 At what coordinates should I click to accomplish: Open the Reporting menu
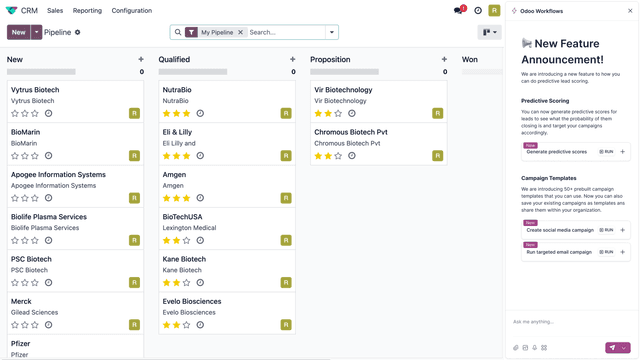tap(87, 11)
